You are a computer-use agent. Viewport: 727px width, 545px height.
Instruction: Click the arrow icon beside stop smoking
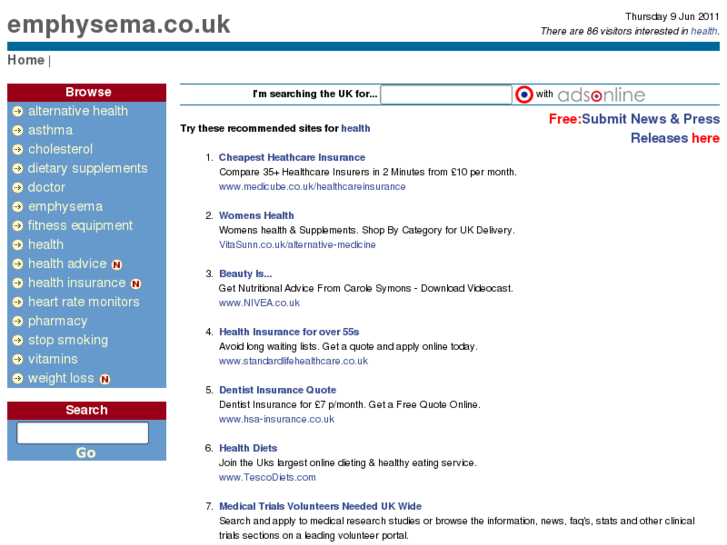click(18, 340)
